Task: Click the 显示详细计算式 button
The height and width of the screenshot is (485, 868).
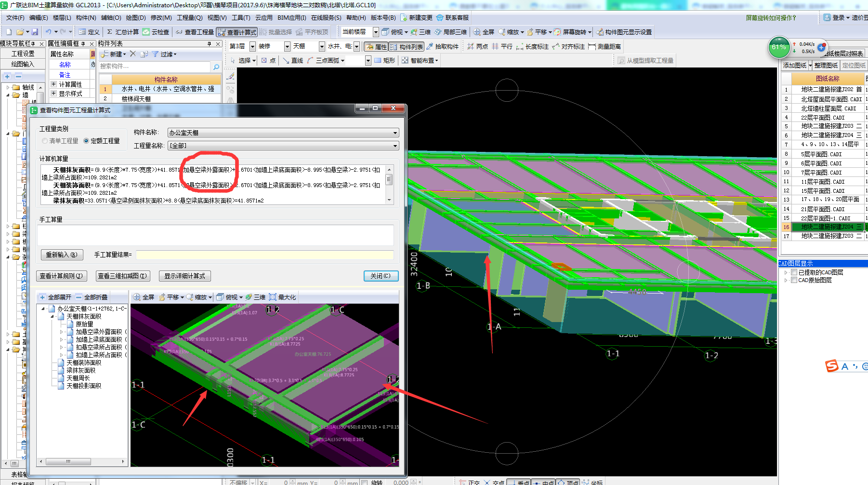Action: pyautogui.click(x=184, y=276)
